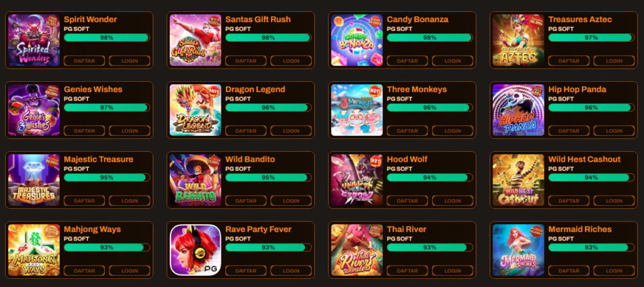The width and height of the screenshot is (644, 287).
Task: Choose the Treasures Aztec game icon
Action: 518,40
